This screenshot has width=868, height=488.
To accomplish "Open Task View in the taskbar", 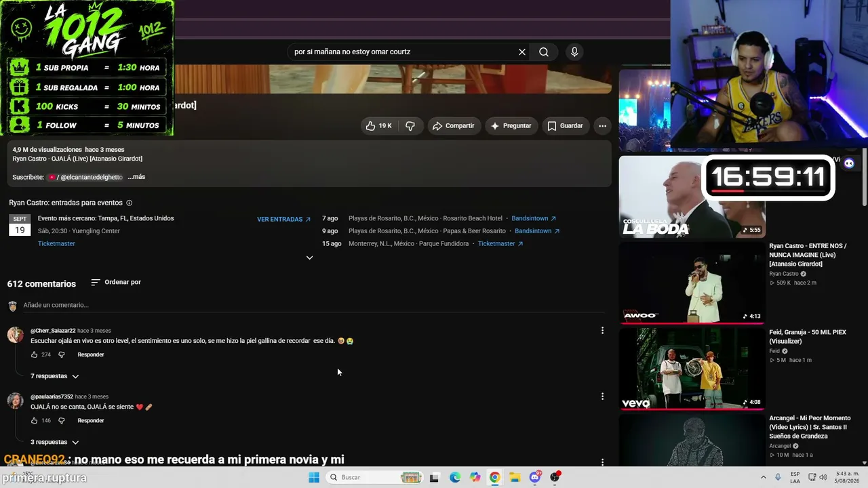I will (x=435, y=477).
